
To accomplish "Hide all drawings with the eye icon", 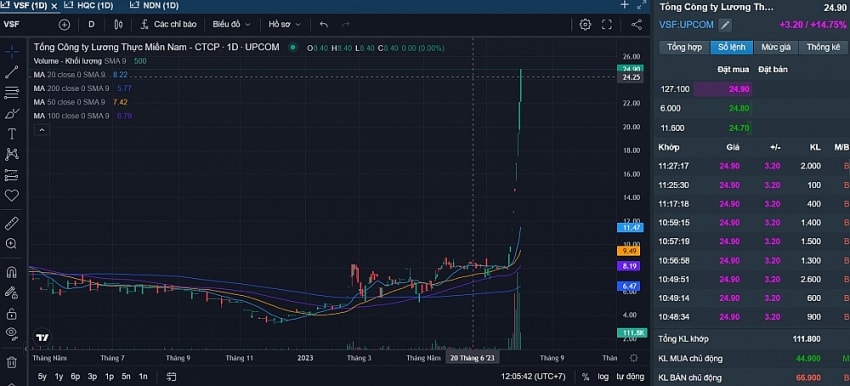I will tap(11, 332).
